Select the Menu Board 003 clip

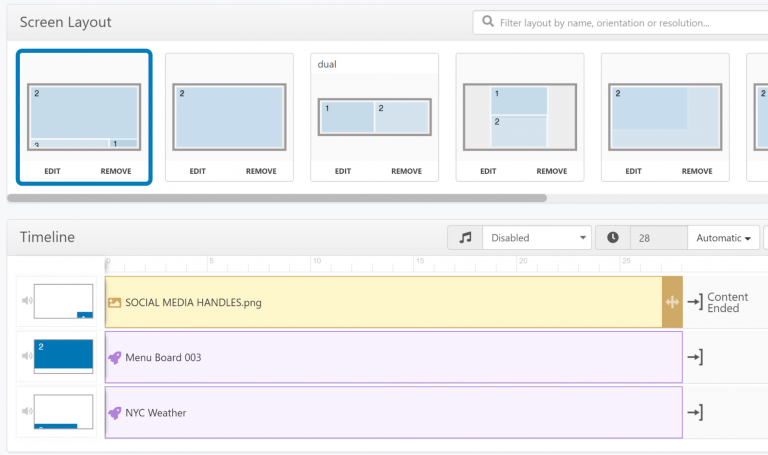tap(394, 357)
